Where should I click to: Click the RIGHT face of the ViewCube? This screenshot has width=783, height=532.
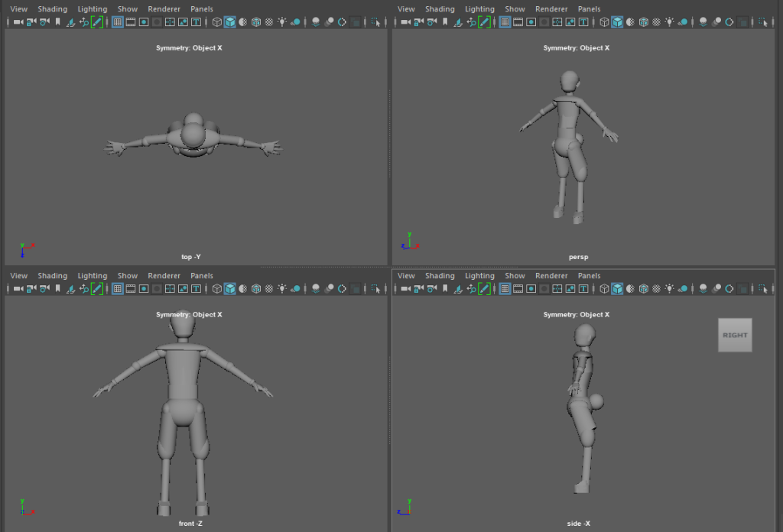pos(735,335)
